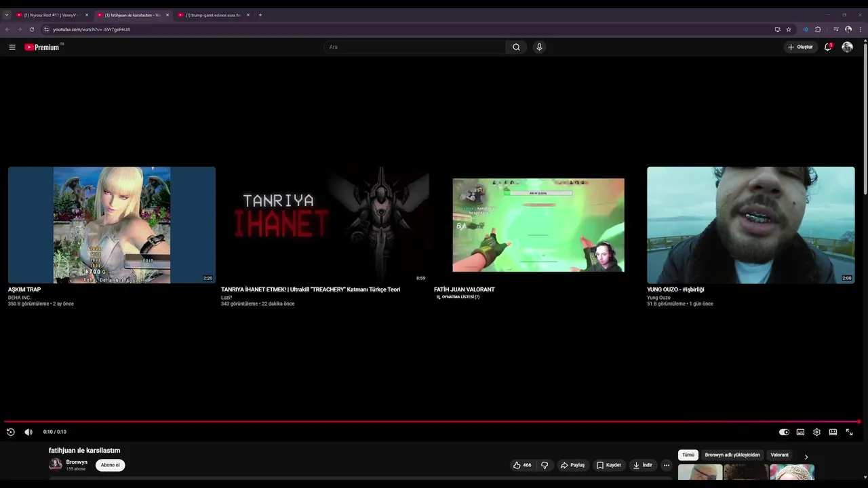Open FATİH JUAN VALORANT playlist thumbnail
The width and height of the screenshot is (868, 488).
(x=538, y=225)
